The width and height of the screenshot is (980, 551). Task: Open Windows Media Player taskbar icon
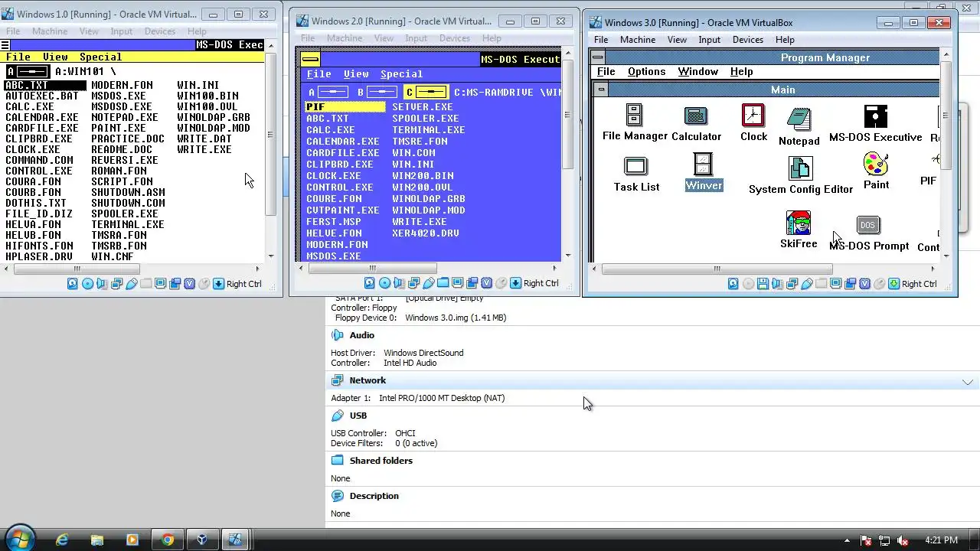132,540
